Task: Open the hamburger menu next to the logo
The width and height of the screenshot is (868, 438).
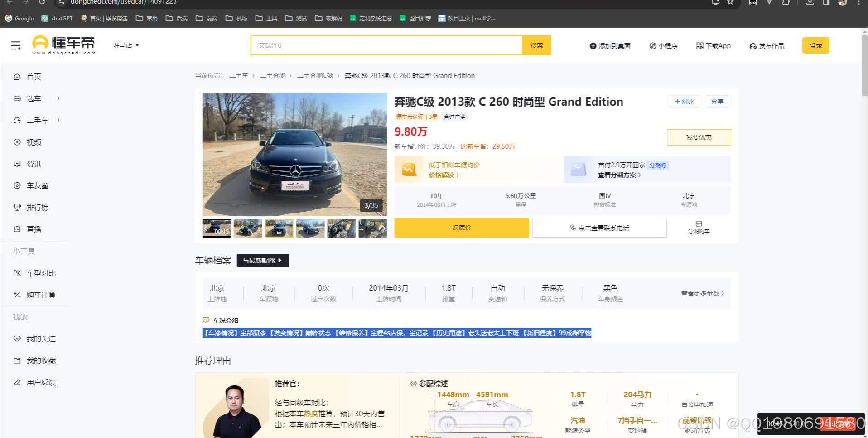Action: [x=15, y=45]
